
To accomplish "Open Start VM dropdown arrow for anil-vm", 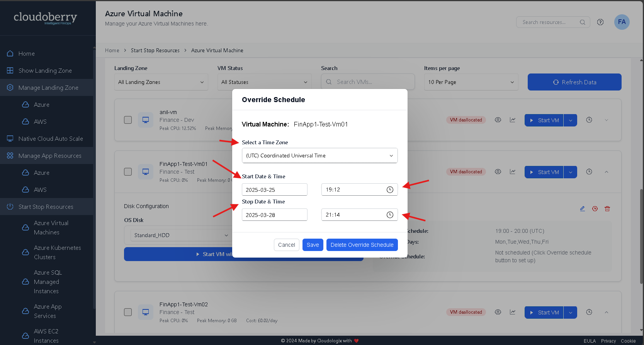I will 571,120.
